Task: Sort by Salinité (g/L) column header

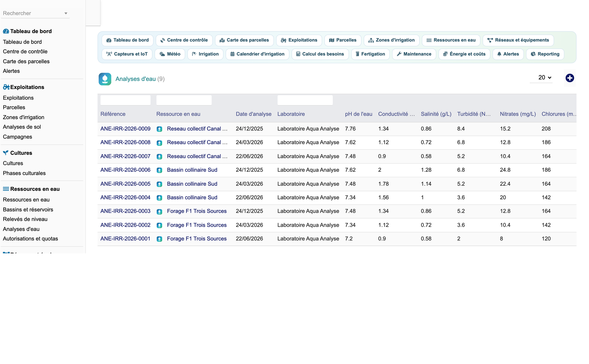Action: 436,114
